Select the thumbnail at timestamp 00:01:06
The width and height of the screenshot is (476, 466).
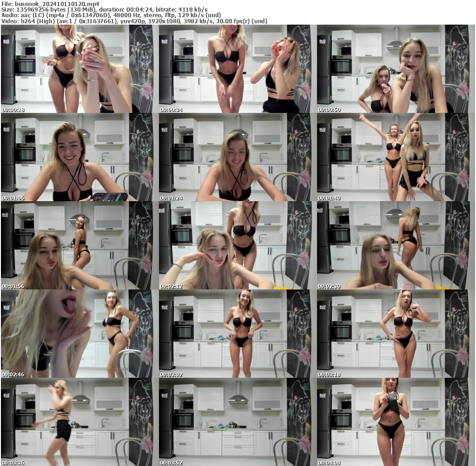click(x=79, y=157)
